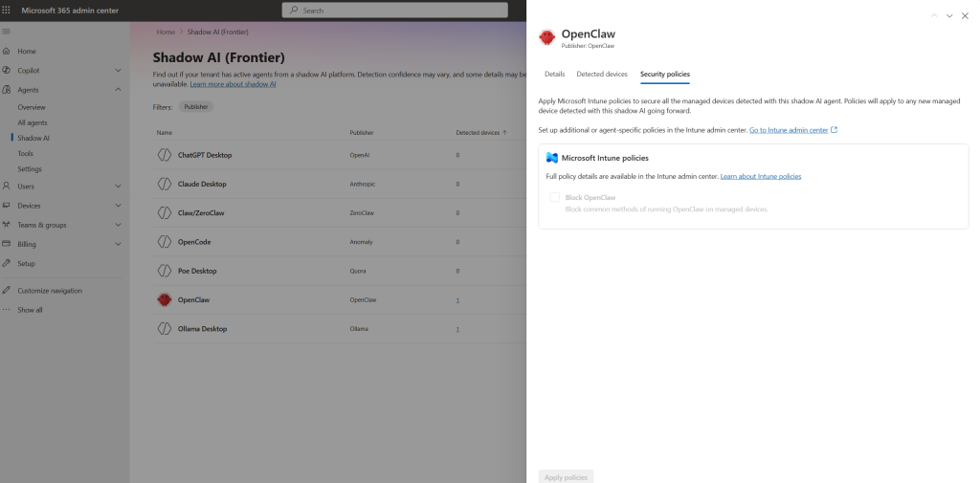Image resolution: width=980 pixels, height=483 pixels.
Task: Close the OpenClaw details panel
Action: click(x=965, y=16)
